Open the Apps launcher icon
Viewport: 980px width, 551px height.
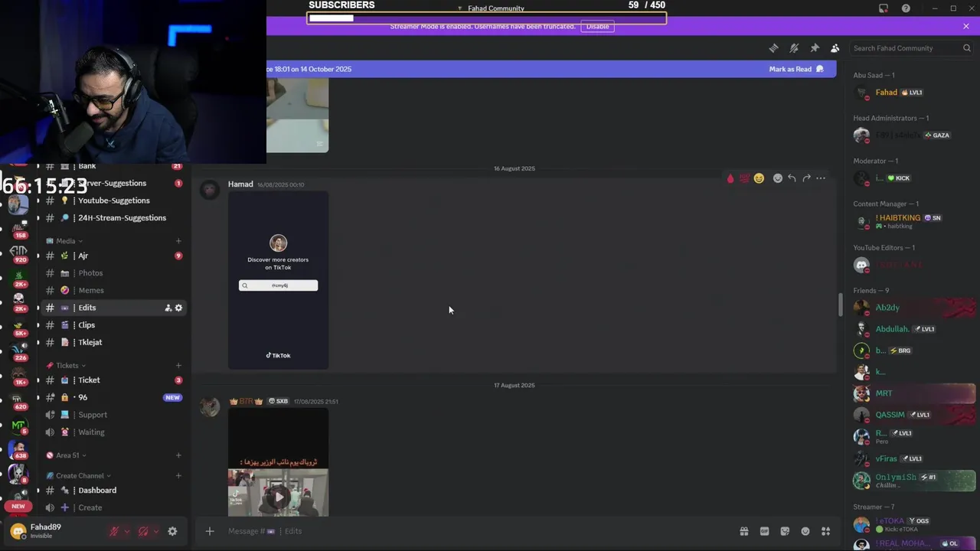coord(825,531)
